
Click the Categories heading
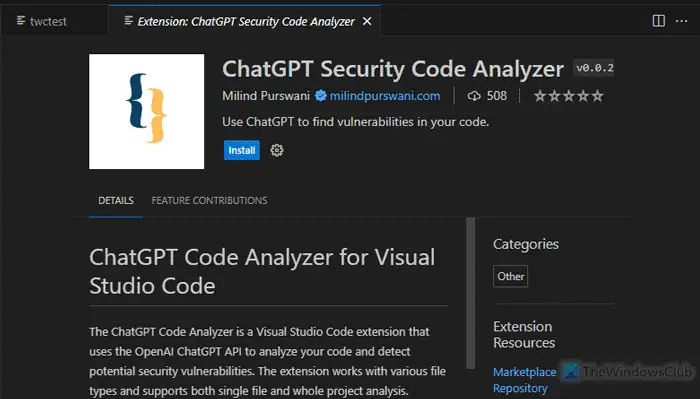coord(526,245)
